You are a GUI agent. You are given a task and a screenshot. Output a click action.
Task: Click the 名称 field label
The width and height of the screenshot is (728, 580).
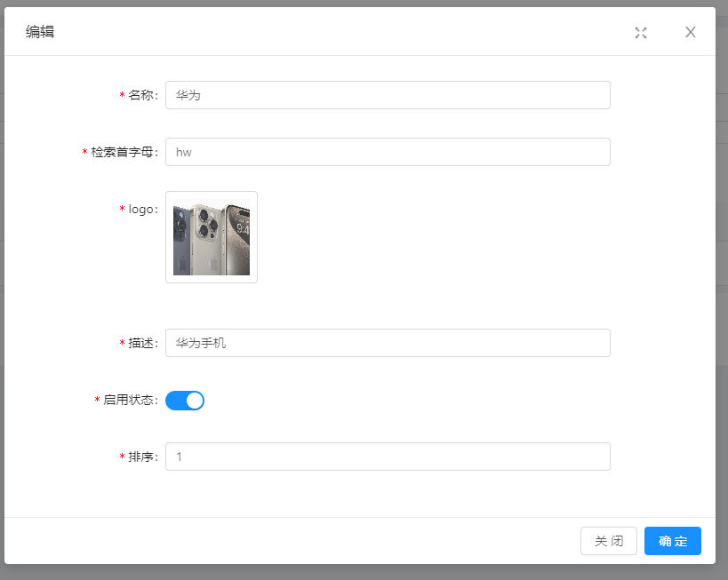(x=142, y=95)
